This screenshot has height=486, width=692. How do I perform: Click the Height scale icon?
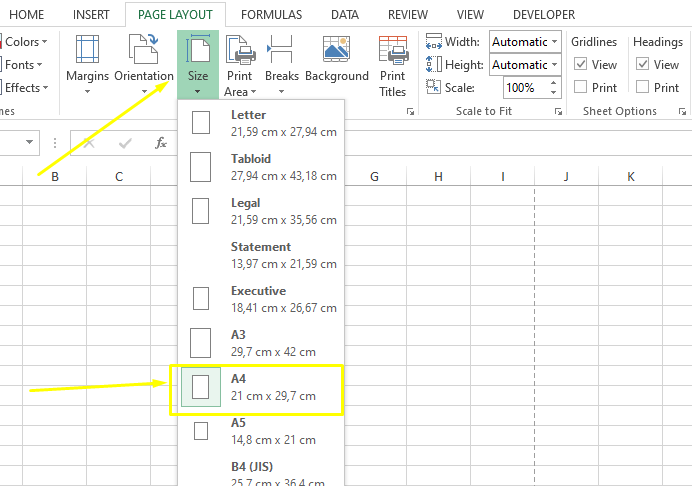(433, 64)
